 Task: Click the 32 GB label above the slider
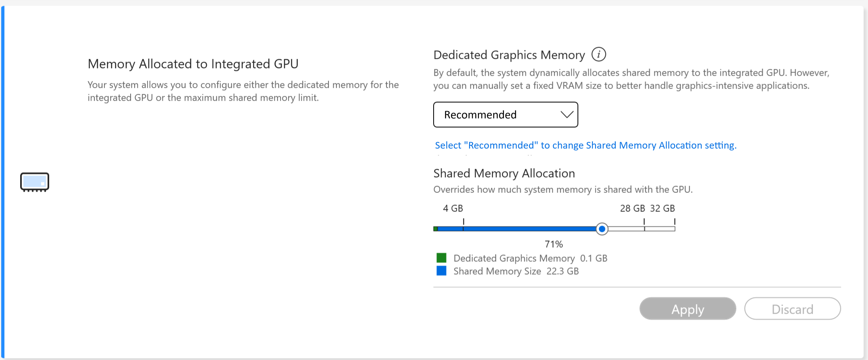point(662,209)
